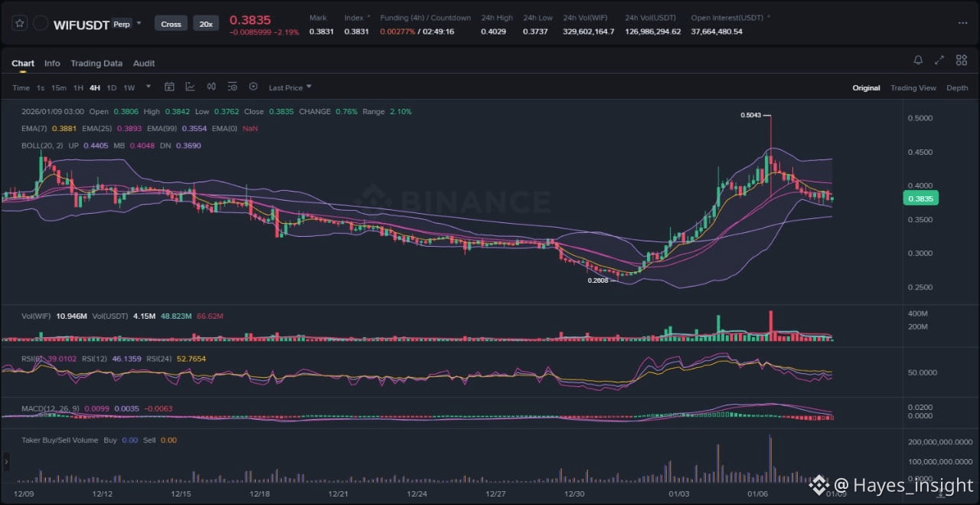Expand more time intervals dropdown arrow
Viewport: 980px width, 505px height.
tap(149, 87)
